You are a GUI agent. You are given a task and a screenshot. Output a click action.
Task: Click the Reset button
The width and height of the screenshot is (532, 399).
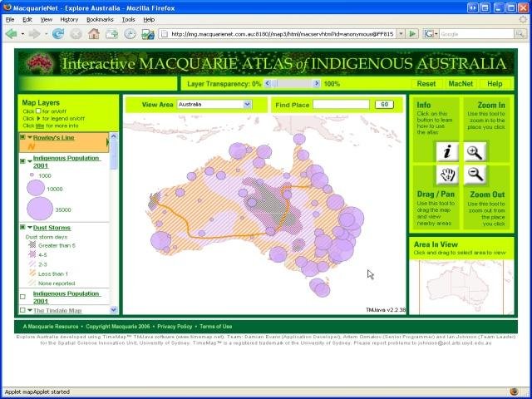pos(426,84)
